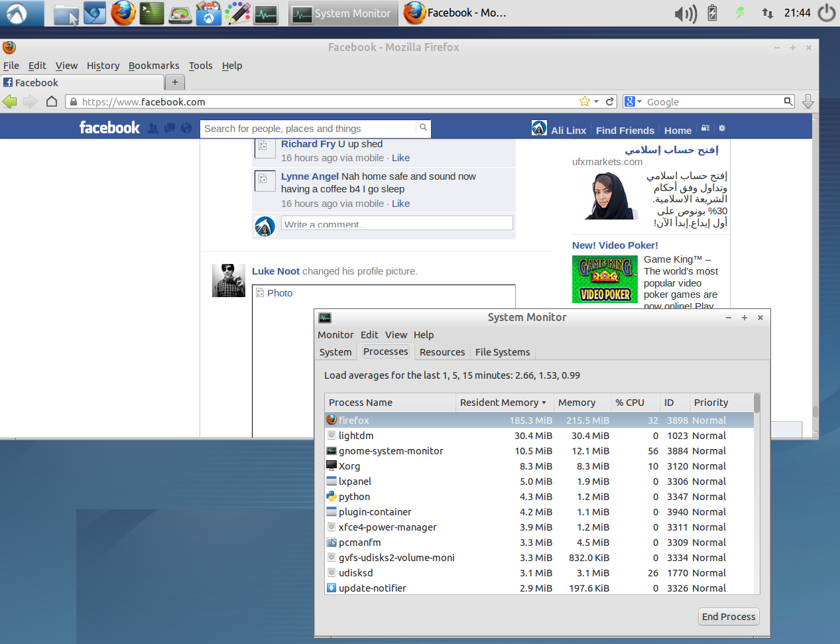Open the Video Poker ad image
This screenshot has width=840, height=644.
605,279
